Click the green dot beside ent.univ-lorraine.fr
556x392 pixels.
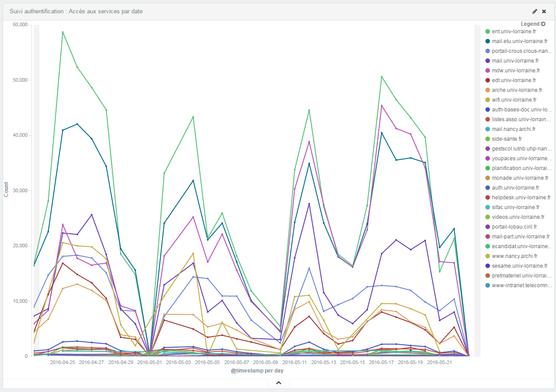[x=488, y=32]
